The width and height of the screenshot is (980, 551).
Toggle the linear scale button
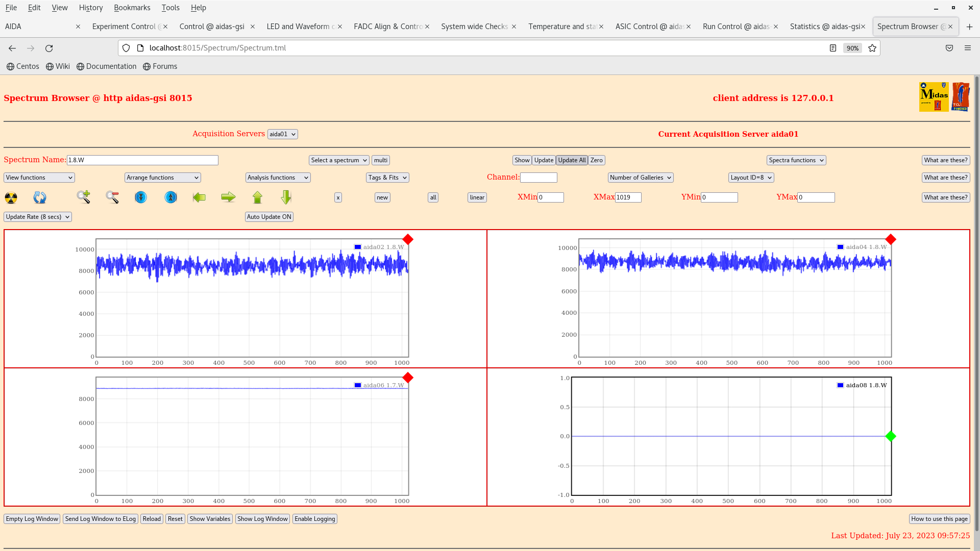click(477, 197)
